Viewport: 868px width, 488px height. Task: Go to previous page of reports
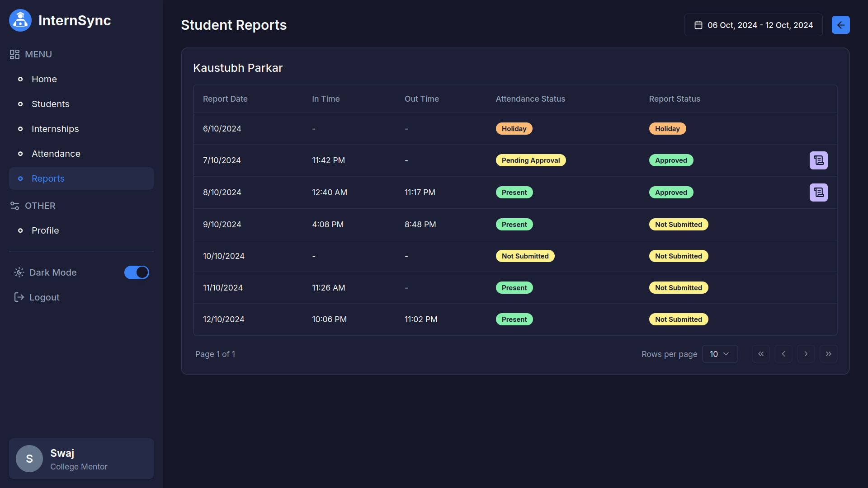[783, 354]
